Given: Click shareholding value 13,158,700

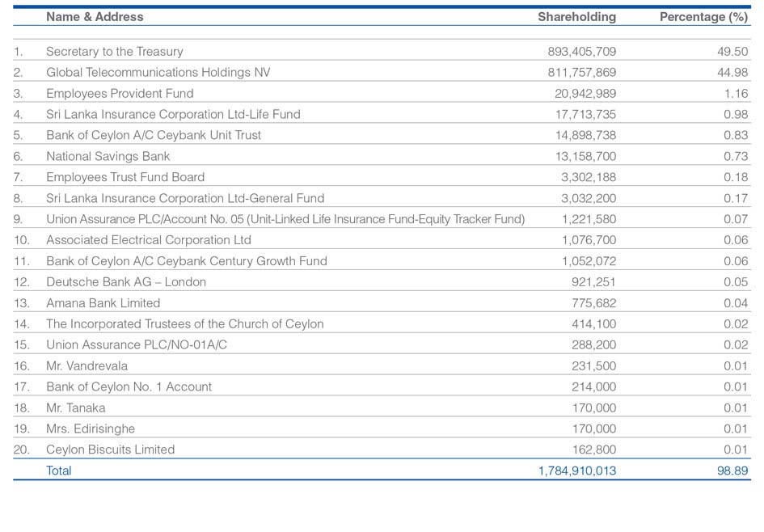Looking at the screenshot, I should click(x=585, y=156).
